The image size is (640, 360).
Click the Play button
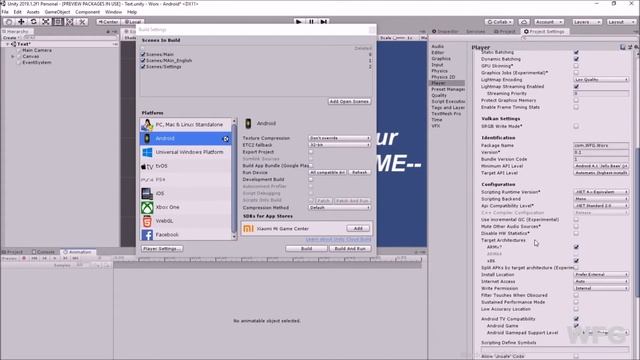(299, 22)
